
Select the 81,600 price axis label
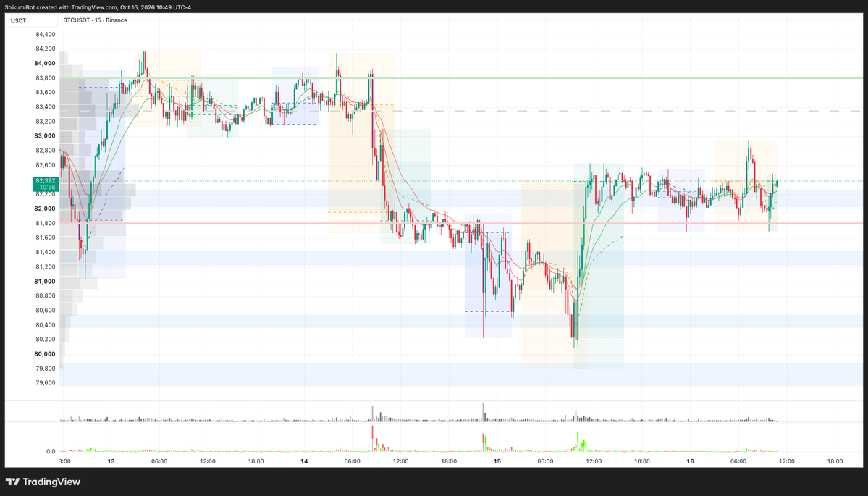(x=45, y=238)
